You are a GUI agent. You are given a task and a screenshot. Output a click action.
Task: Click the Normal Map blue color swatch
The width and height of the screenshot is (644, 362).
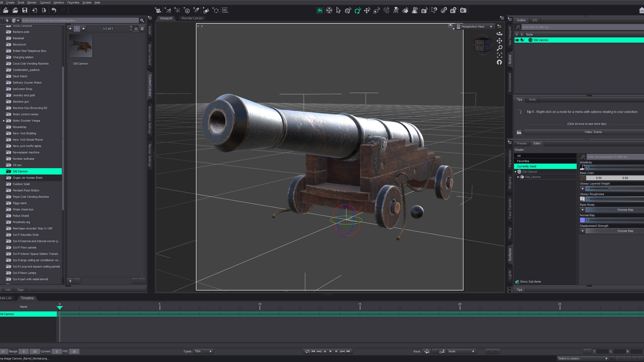coord(582,220)
